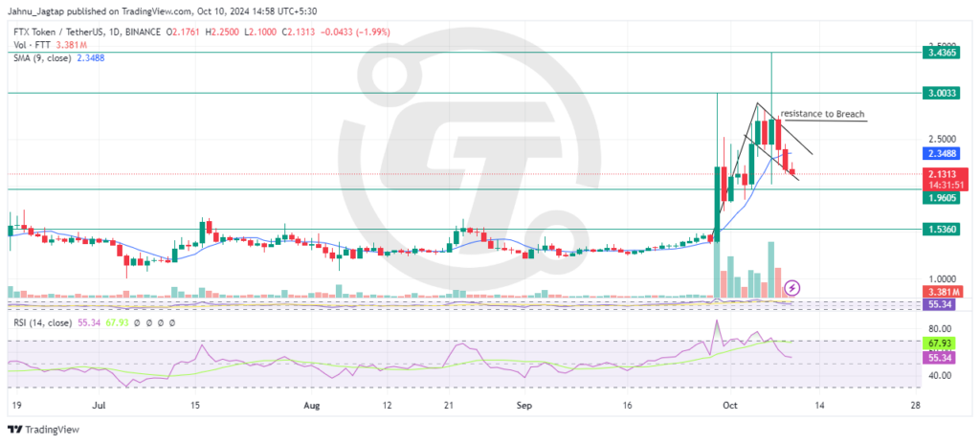Click the 'Oct' label on the date axis

728,406
